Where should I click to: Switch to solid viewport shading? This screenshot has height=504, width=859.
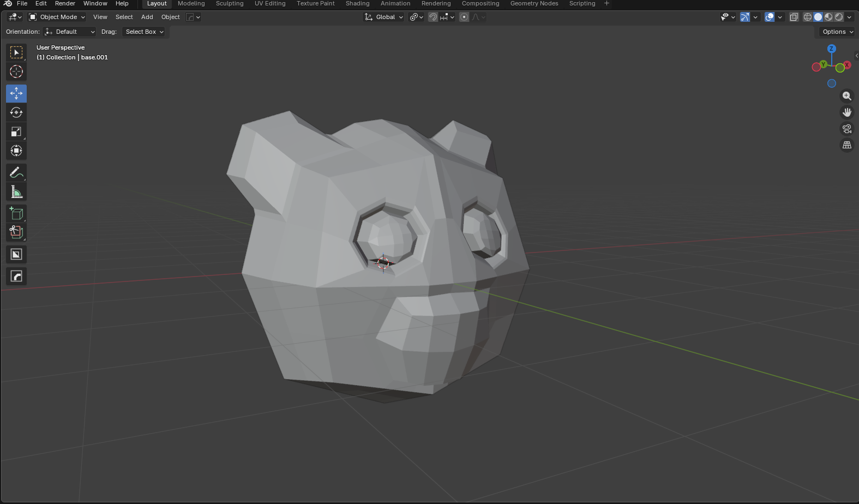[818, 17]
